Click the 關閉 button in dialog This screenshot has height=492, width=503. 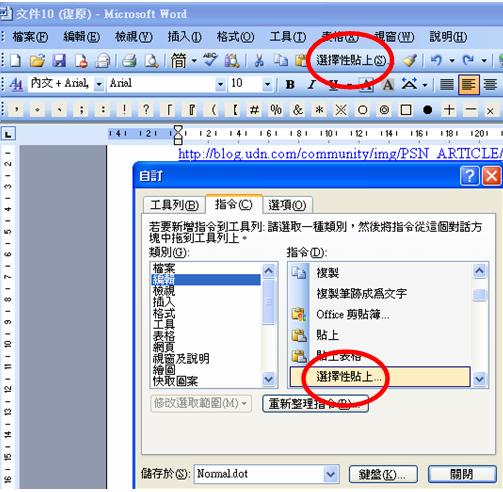pos(462,474)
